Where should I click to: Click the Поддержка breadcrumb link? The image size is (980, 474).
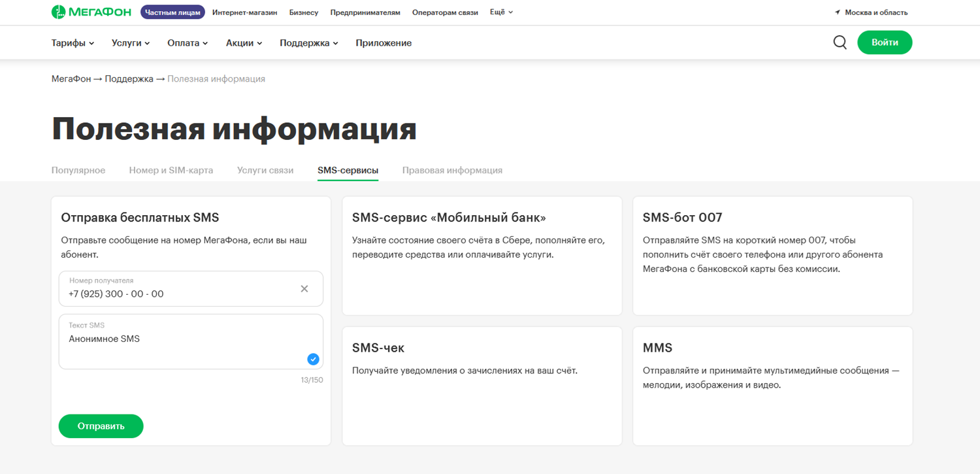[x=129, y=78]
